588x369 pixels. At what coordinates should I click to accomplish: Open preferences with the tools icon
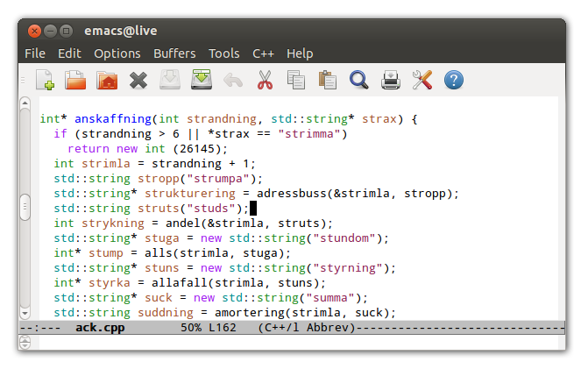click(422, 81)
